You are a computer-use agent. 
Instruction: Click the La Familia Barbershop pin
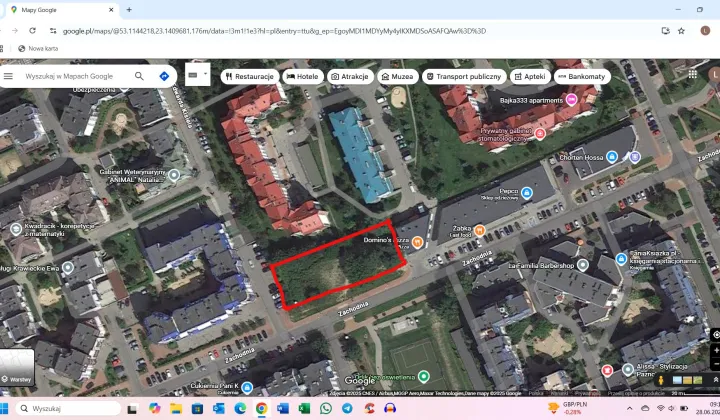582,265
